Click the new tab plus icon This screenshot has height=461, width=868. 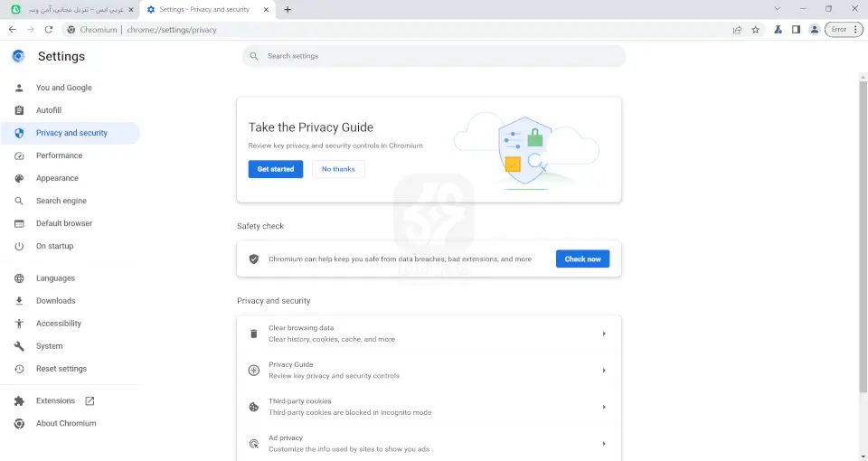point(288,9)
